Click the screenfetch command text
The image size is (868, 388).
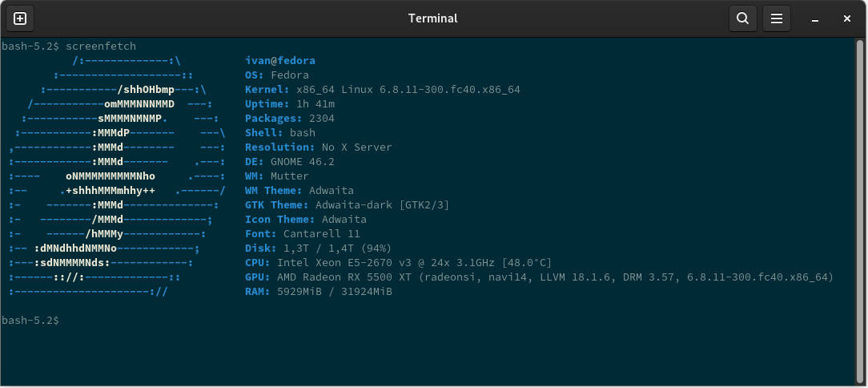101,46
